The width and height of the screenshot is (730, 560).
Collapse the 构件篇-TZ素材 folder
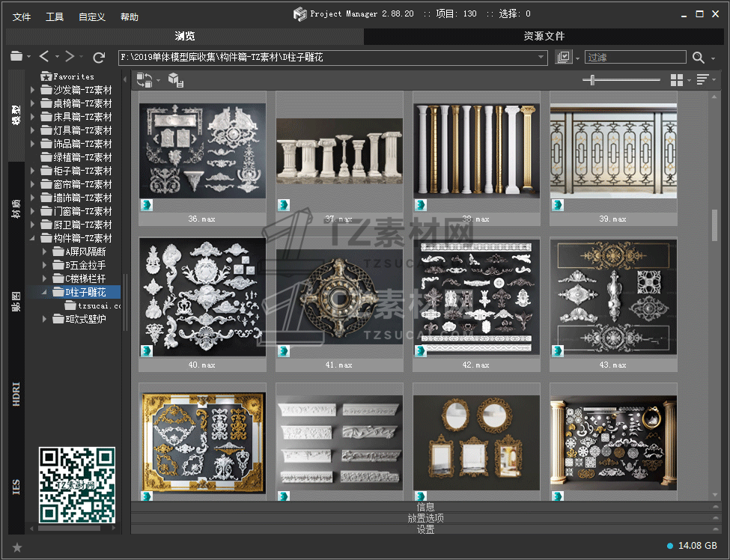pyautogui.click(x=33, y=238)
